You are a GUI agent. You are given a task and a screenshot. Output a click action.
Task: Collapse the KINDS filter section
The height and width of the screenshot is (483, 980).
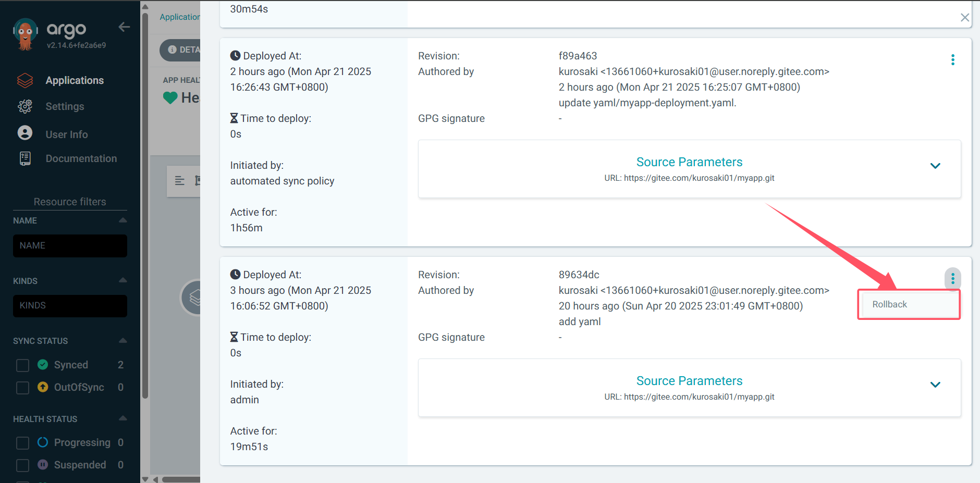coord(123,280)
